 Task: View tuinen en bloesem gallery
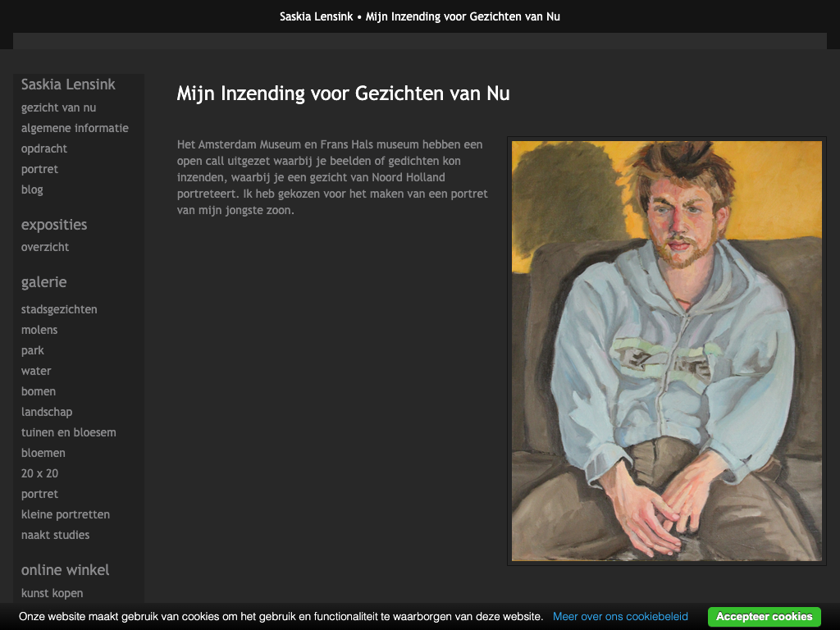pos(69,432)
